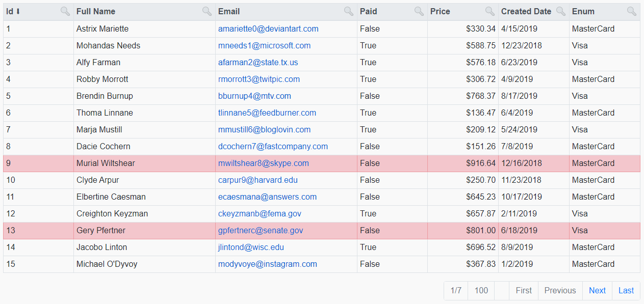Image resolution: width=644 pixels, height=304 pixels.
Task: Sort the table by Full Name header
Action: coord(96,11)
